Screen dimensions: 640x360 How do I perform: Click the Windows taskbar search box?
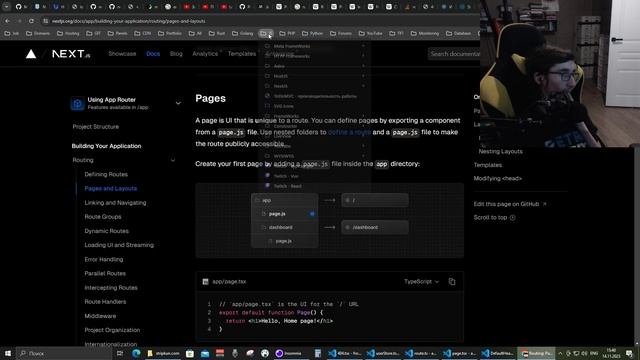pyautogui.click(x=64, y=353)
